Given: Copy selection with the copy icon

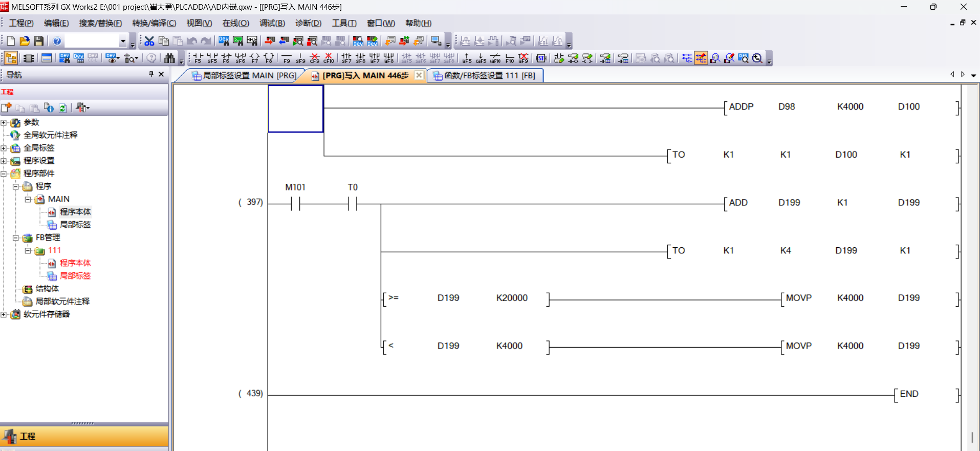Looking at the screenshot, I should pyautogui.click(x=164, y=41).
